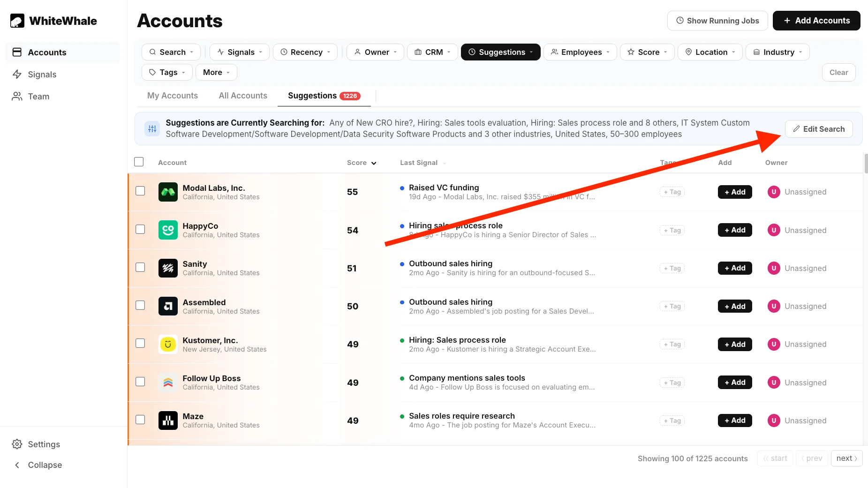Check the Maze row
The image size is (868, 488).
coord(140,420)
